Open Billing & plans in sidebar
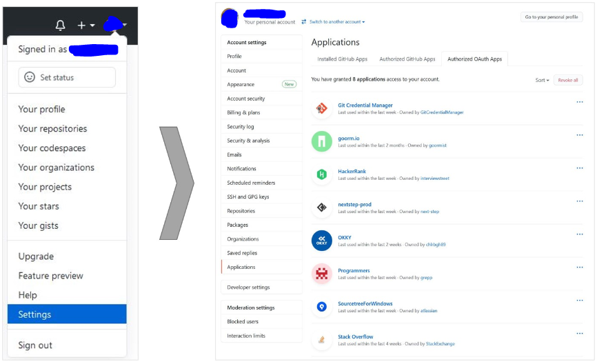Screen dimensions: 597x364 coord(261,112)
